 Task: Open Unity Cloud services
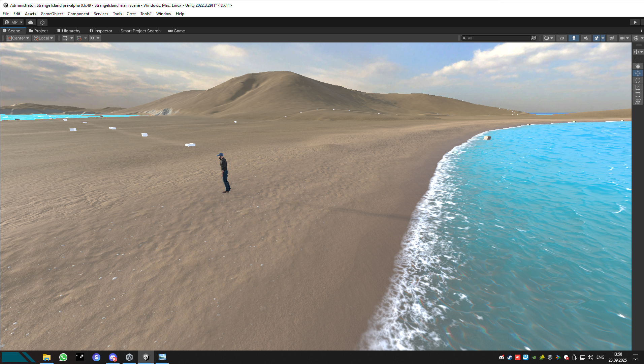point(31,22)
